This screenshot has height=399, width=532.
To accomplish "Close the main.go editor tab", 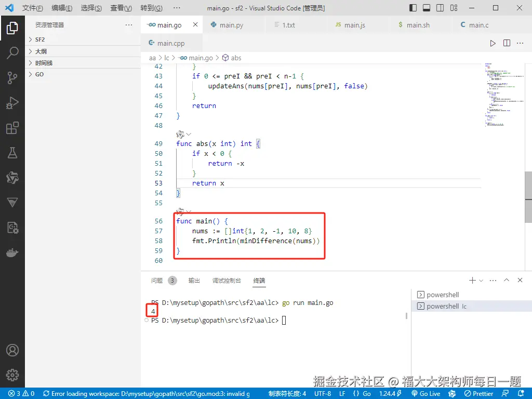I will coord(195,24).
